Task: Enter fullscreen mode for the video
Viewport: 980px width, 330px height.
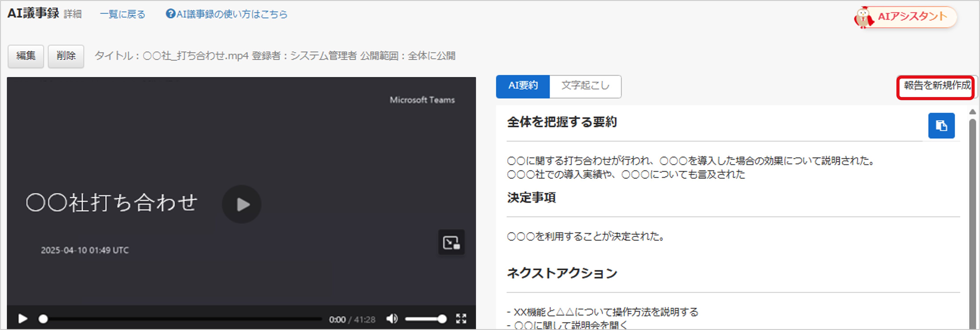Action: click(461, 319)
